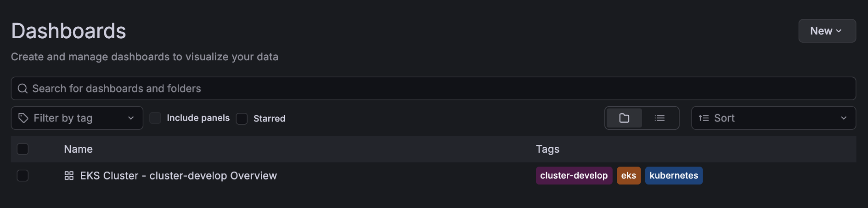
Task: Tick the select-all checkbox in header
Action: pos(23,149)
